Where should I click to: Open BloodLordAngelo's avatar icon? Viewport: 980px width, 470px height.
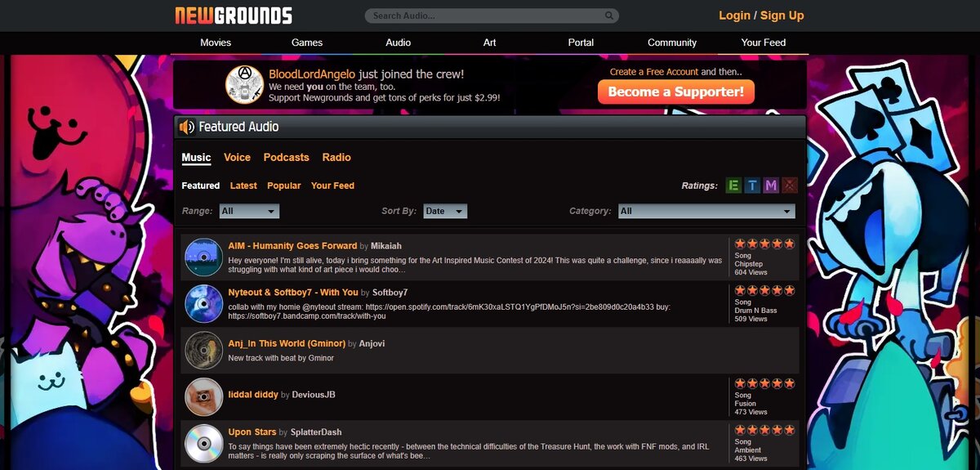tap(243, 84)
